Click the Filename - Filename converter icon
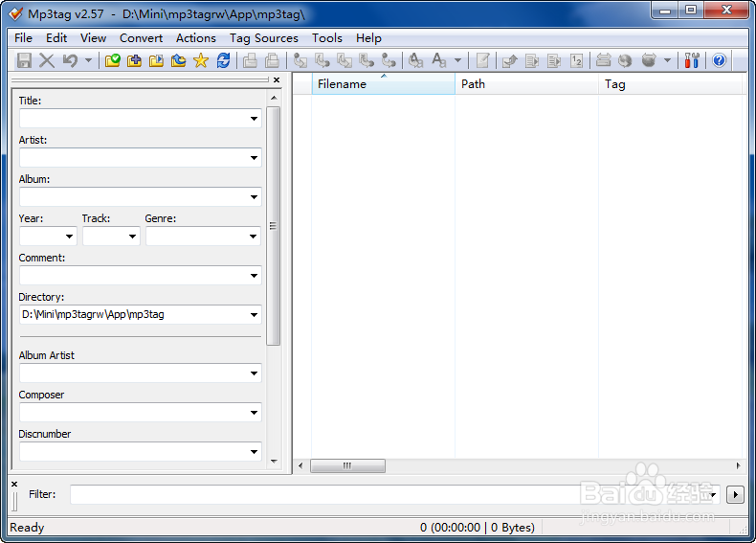This screenshot has height=543, width=756. 345,61
